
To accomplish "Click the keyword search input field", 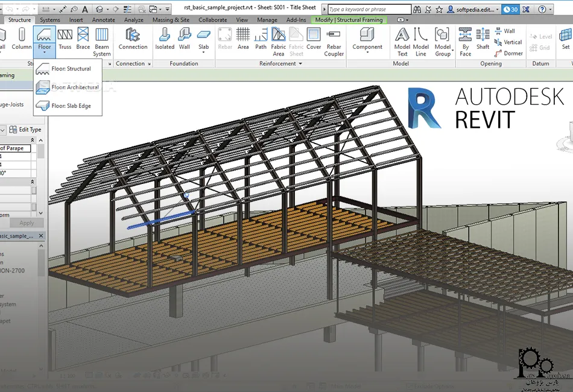I will 370,9.
